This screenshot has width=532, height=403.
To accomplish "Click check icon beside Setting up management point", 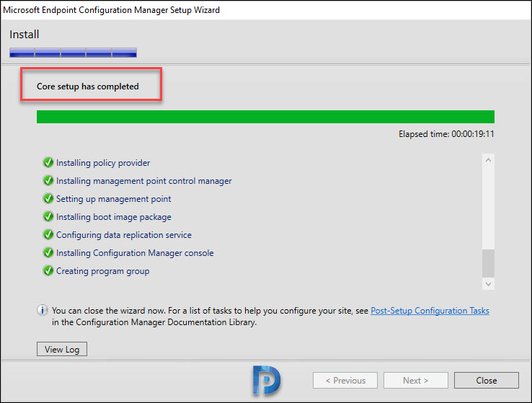I will point(48,198).
